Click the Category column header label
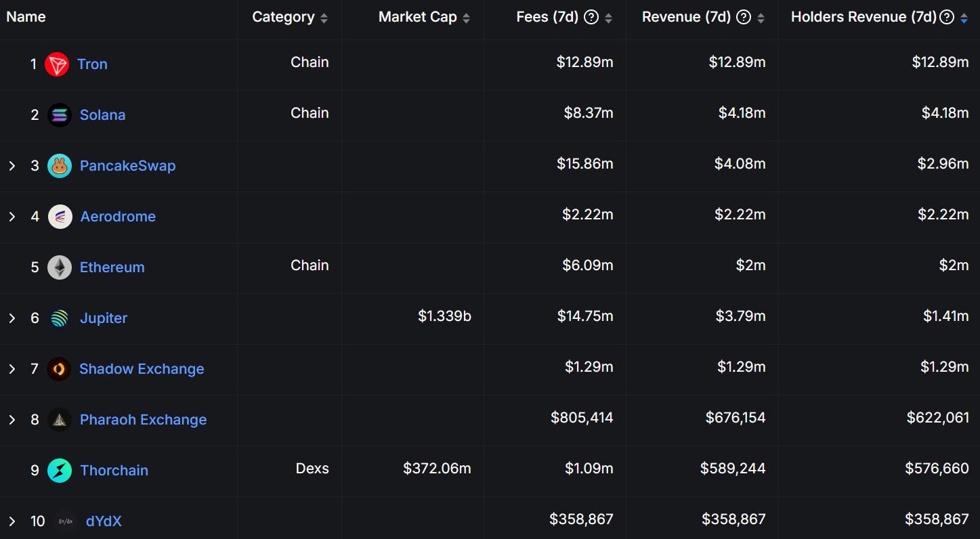The image size is (980, 539). coord(283,18)
